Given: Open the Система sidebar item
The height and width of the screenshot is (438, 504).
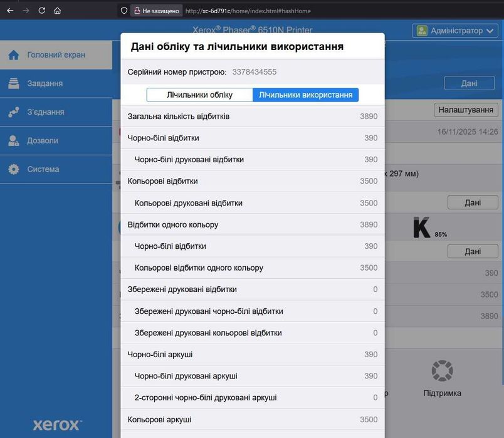Looking at the screenshot, I should coord(56,169).
